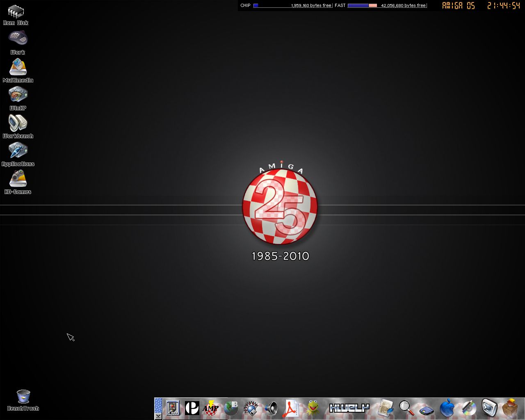Click the dock's blue drag handle
Image resolution: width=525 pixels, height=420 pixels.
pos(158,405)
